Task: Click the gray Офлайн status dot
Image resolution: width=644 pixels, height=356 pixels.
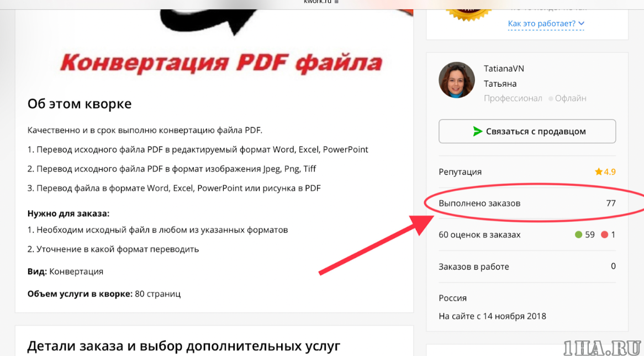Action: pos(551,98)
